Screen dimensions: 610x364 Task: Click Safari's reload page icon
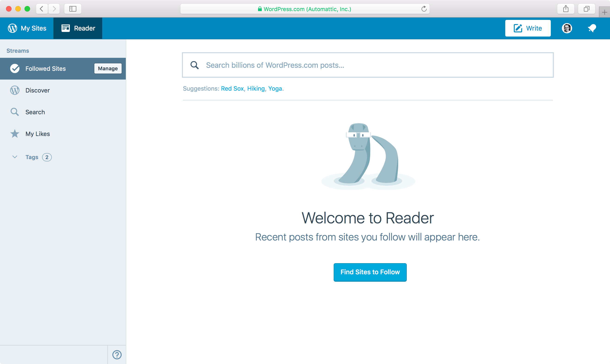(424, 9)
